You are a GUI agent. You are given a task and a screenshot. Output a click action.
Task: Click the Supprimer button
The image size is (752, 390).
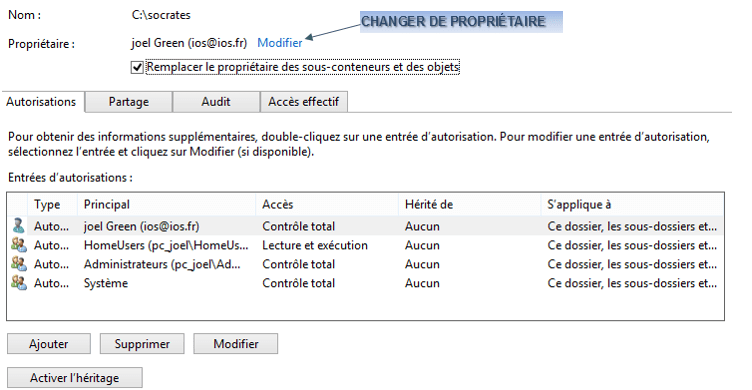142,344
